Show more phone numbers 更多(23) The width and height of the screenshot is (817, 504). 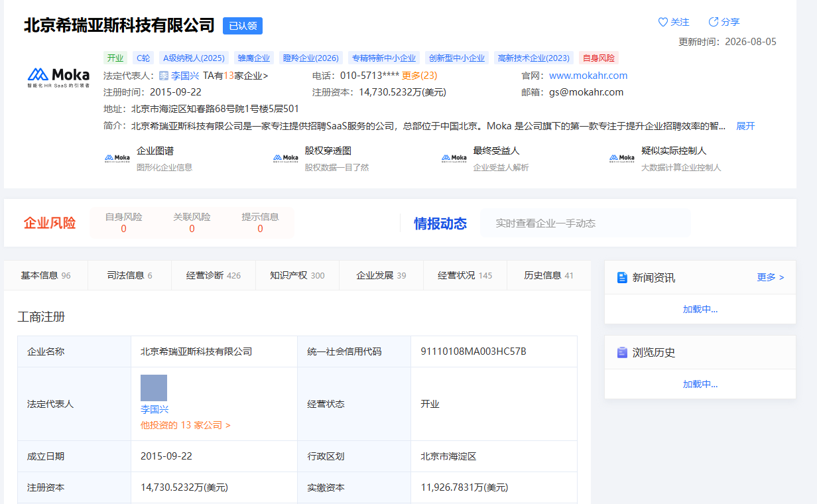pos(420,76)
